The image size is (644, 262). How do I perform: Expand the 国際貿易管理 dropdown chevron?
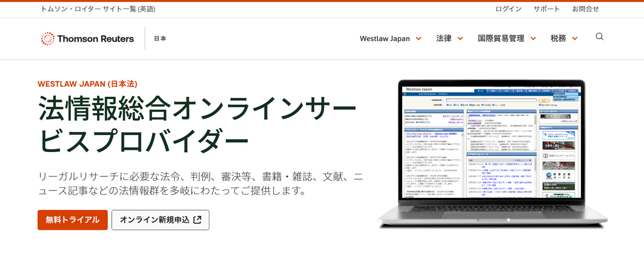point(533,39)
